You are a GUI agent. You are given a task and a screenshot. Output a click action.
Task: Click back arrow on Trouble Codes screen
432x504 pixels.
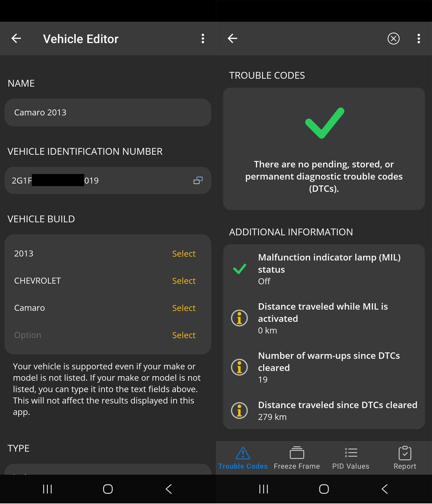click(x=232, y=38)
